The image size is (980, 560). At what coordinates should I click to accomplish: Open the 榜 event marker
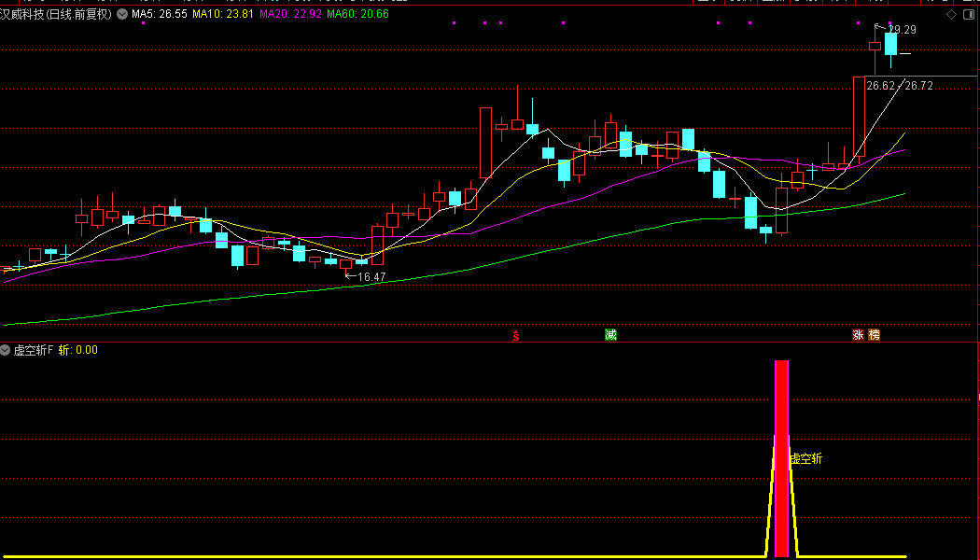point(874,335)
